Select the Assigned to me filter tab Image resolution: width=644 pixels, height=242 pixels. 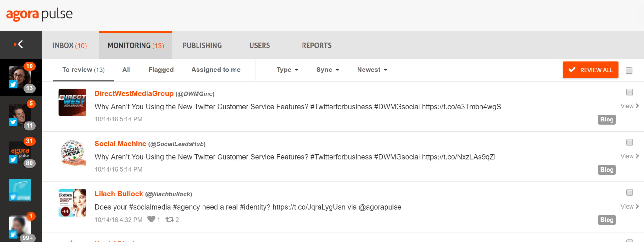pos(216,70)
